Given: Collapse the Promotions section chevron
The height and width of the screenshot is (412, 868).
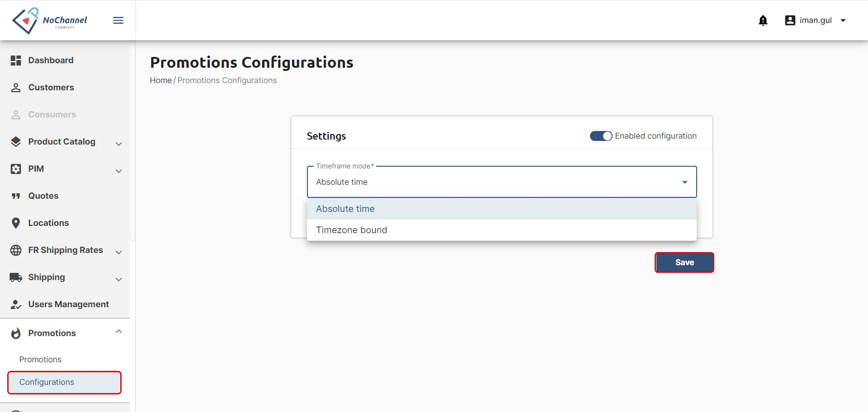Looking at the screenshot, I should point(119,331).
